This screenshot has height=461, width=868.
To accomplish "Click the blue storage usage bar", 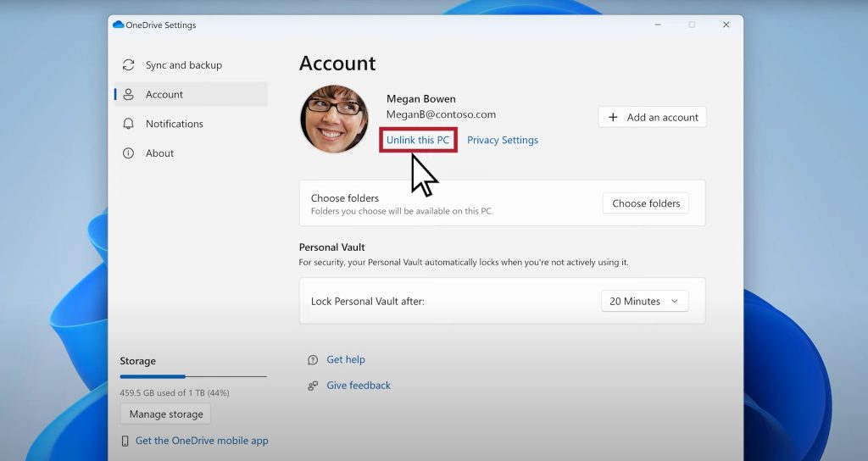I will [x=153, y=376].
